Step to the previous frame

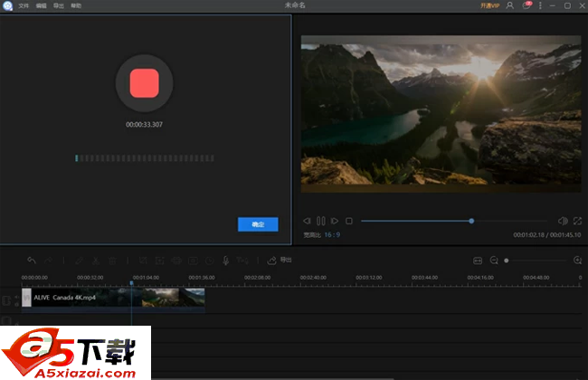pos(308,221)
